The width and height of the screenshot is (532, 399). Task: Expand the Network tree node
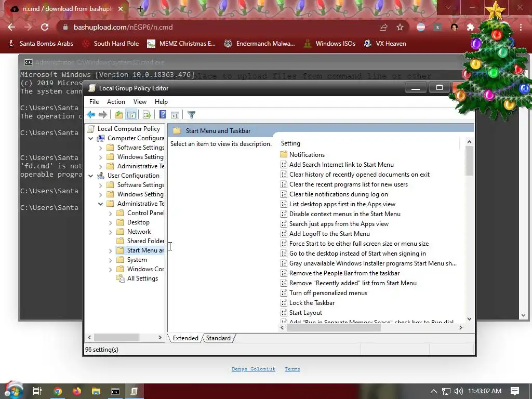tap(110, 232)
